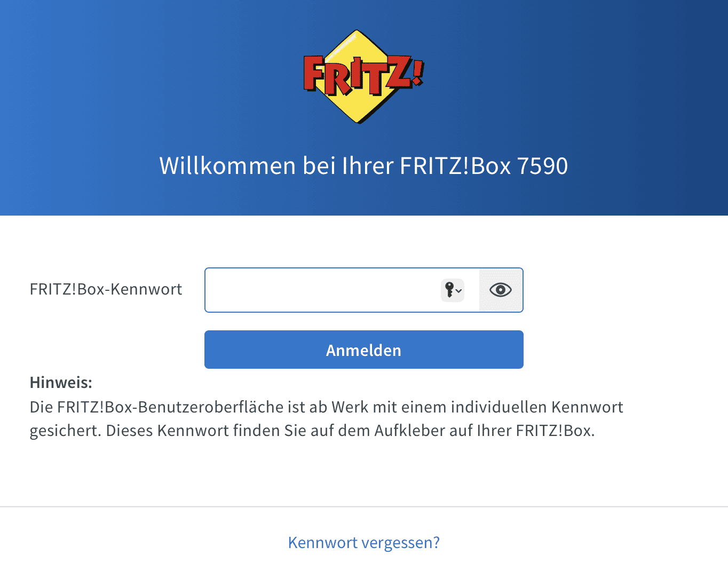Click the Anmelden button
The width and height of the screenshot is (728, 571).
tap(363, 350)
